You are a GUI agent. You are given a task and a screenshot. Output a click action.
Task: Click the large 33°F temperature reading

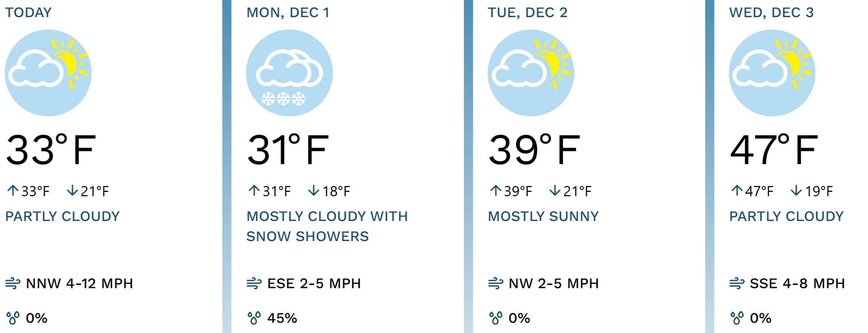(51, 150)
